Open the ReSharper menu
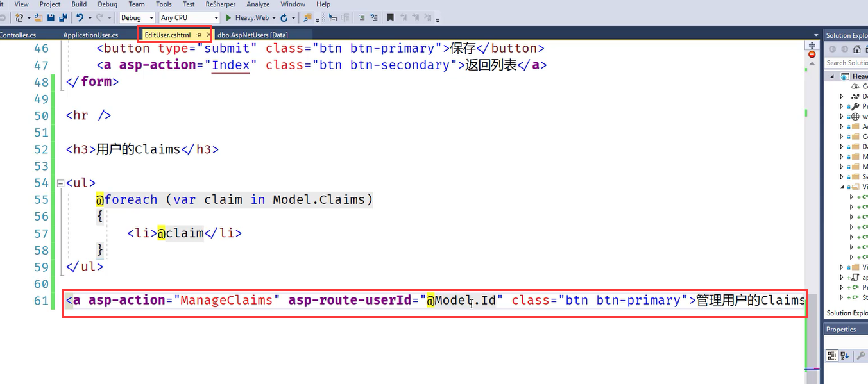 (221, 4)
